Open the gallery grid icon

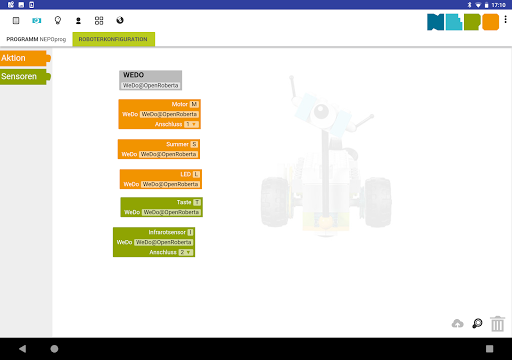99,21
